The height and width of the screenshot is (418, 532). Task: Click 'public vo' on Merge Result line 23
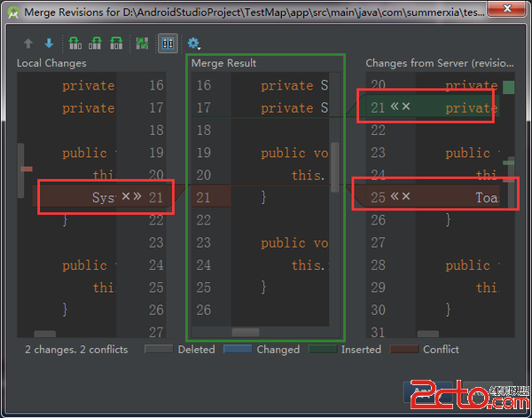pyautogui.click(x=294, y=243)
